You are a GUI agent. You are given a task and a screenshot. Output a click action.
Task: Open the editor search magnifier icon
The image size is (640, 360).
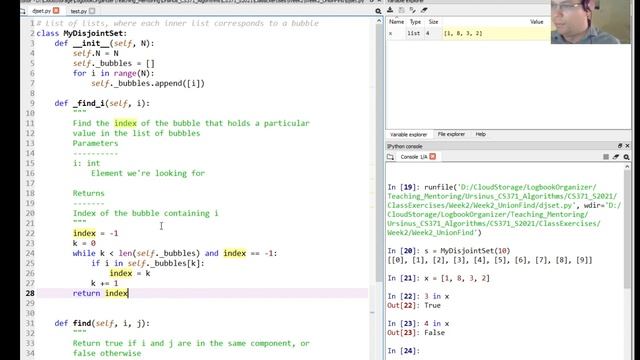(x=378, y=11)
